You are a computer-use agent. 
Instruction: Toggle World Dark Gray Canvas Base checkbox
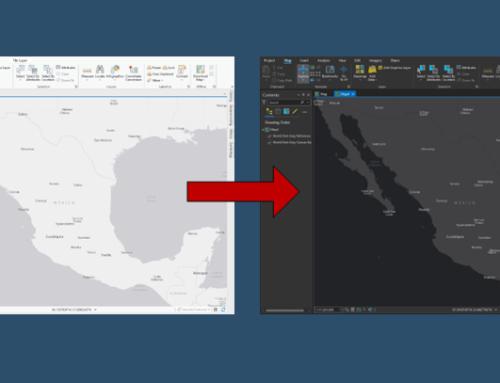269,142
